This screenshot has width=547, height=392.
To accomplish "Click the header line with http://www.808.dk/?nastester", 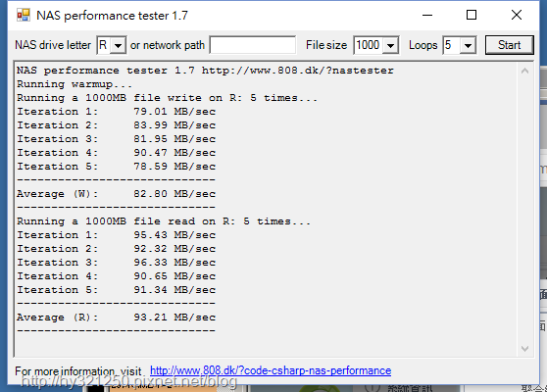I will point(205,71).
